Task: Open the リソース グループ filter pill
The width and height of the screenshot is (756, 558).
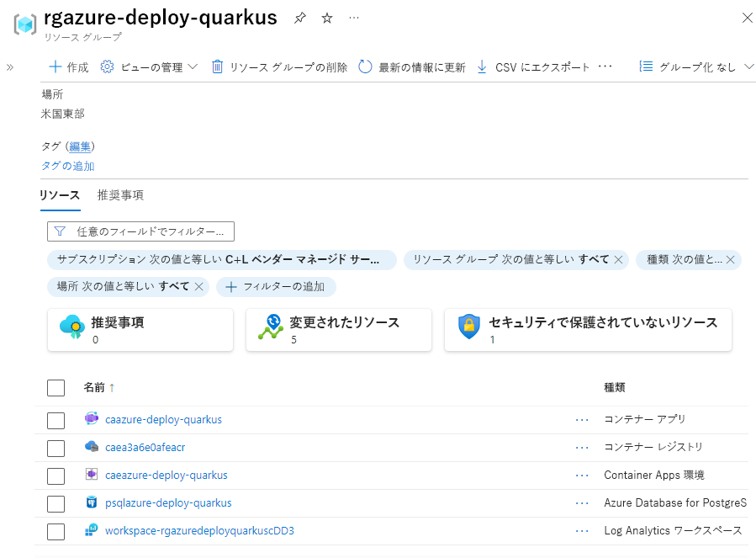Action: (511, 260)
